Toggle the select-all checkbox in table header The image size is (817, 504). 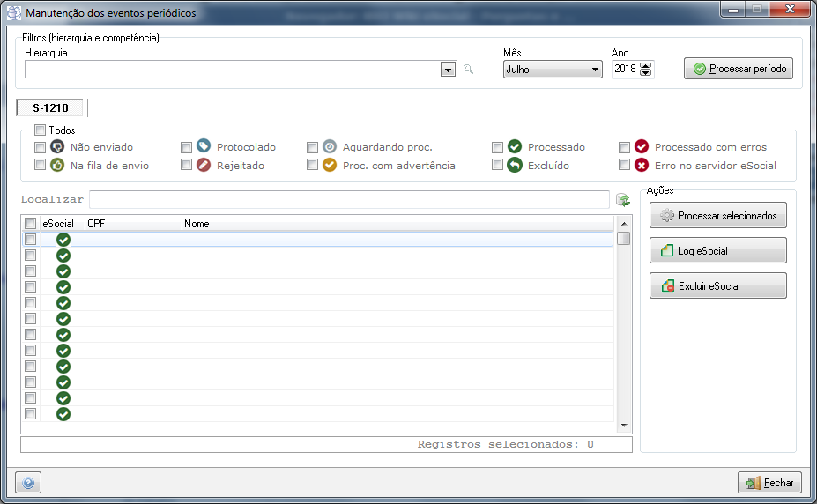click(30, 224)
